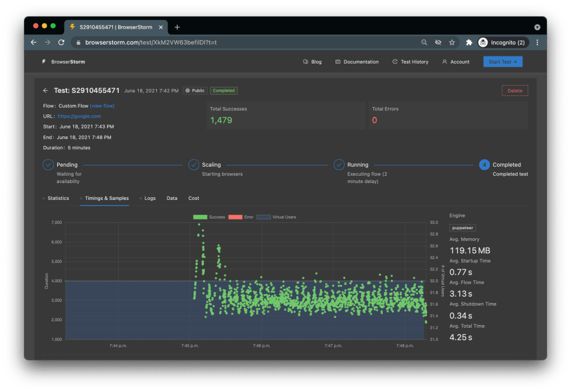Click the puppeteer engine tag
The width and height of the screenshot is (571, 392).
tap(463, 228)
